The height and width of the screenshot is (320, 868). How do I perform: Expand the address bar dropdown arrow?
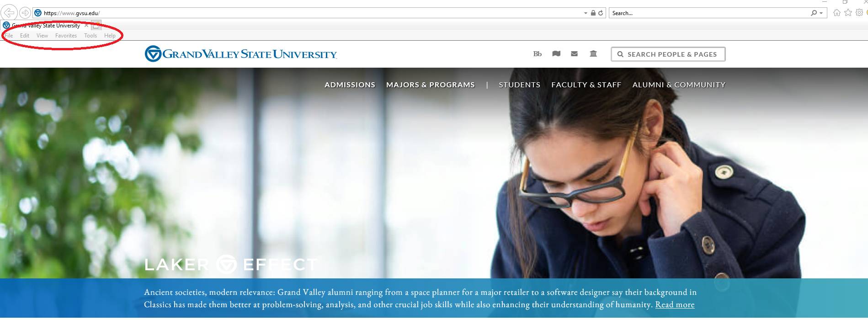pyautogui.click(x=586, y=13)
